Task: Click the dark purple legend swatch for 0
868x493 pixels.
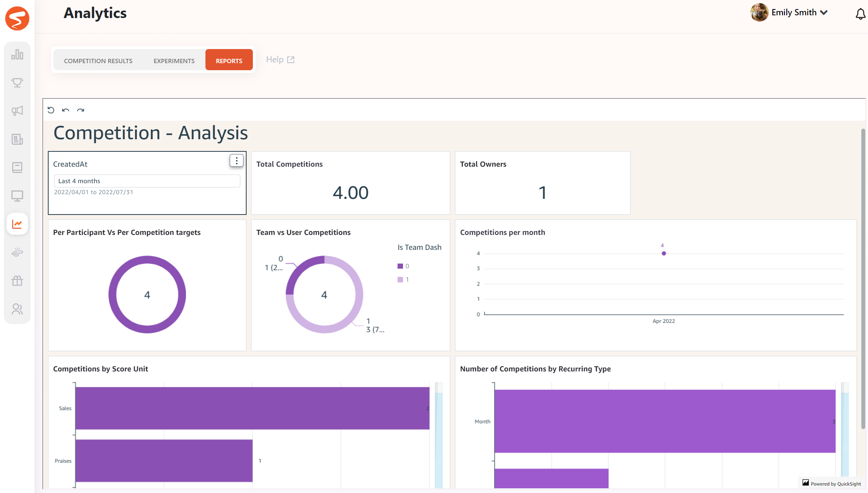Action: (x=400, y=266)
